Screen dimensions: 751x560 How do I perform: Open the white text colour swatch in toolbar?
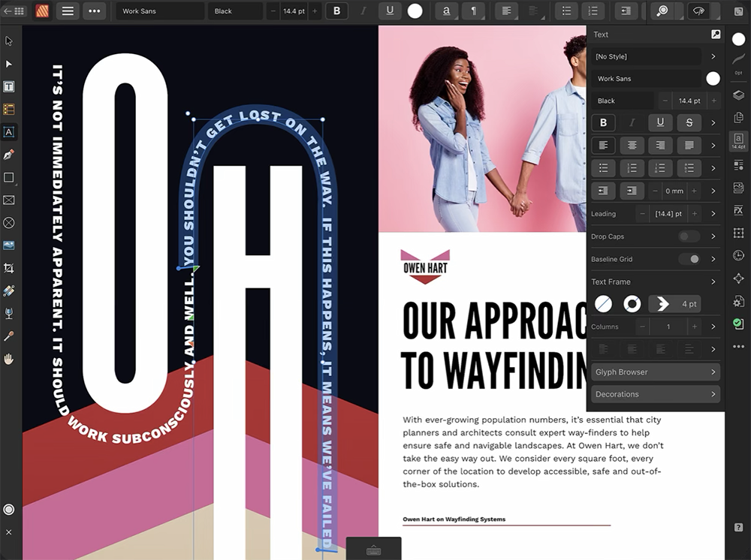coord(415,11)
